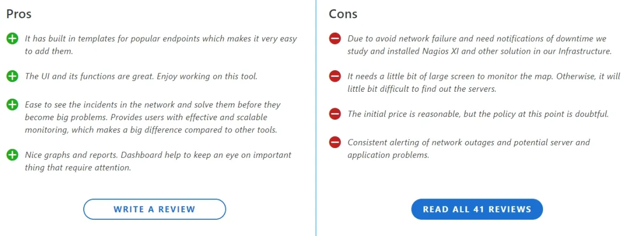The image size is (644, 236).
Task: Click the Write a Review button
Action: (x=155, y=209)
